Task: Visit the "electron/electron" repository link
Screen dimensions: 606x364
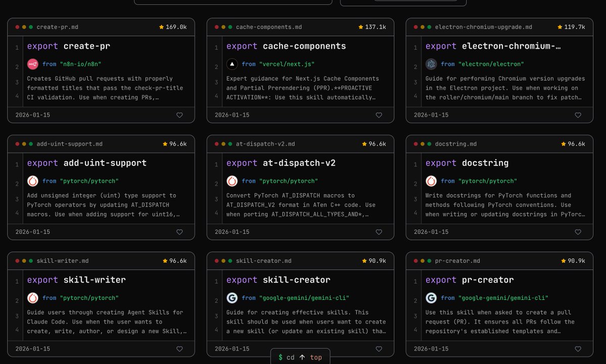Action: coord(491,64)
